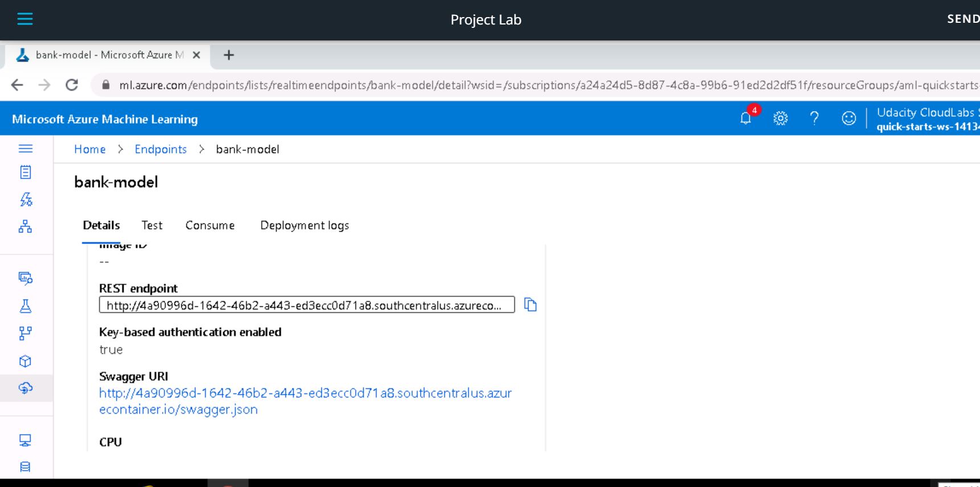Click the 'REST endpoint' label
Screen dimensions: 980x487
tap(138, 288)
